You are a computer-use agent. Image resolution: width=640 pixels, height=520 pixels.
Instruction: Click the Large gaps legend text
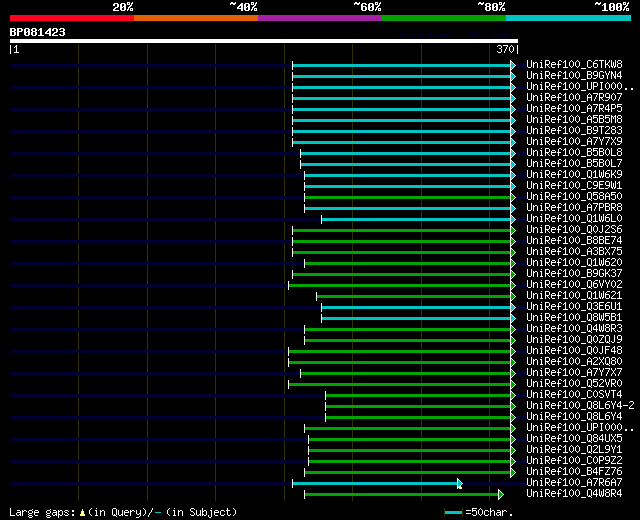pyautogui.click(x=42, y=512)
